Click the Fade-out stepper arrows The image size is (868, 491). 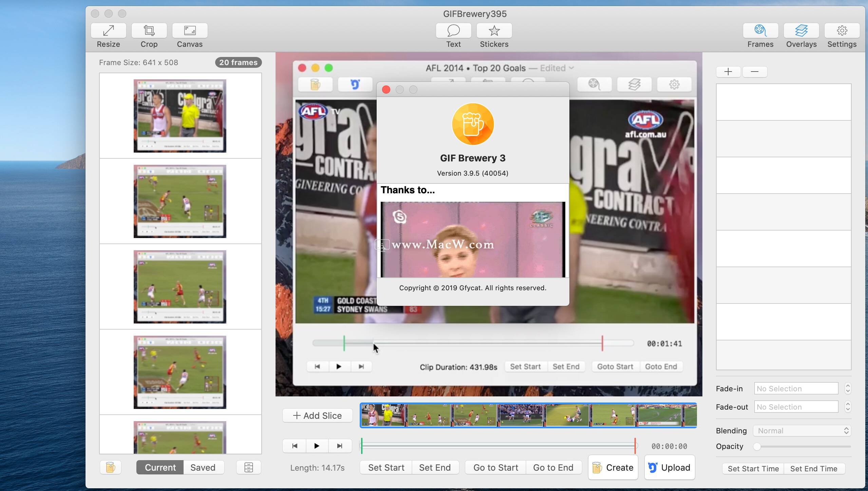tap(848, 407)
